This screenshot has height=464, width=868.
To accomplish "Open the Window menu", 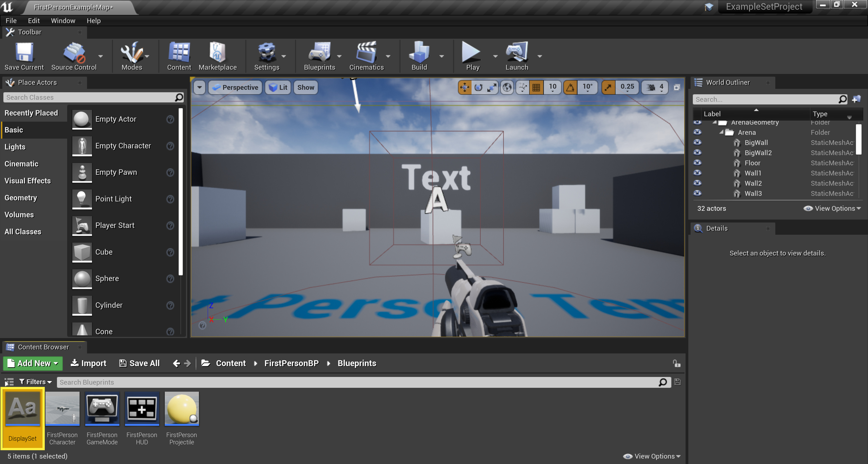I will pyautogui.click(x=63, y=21).
